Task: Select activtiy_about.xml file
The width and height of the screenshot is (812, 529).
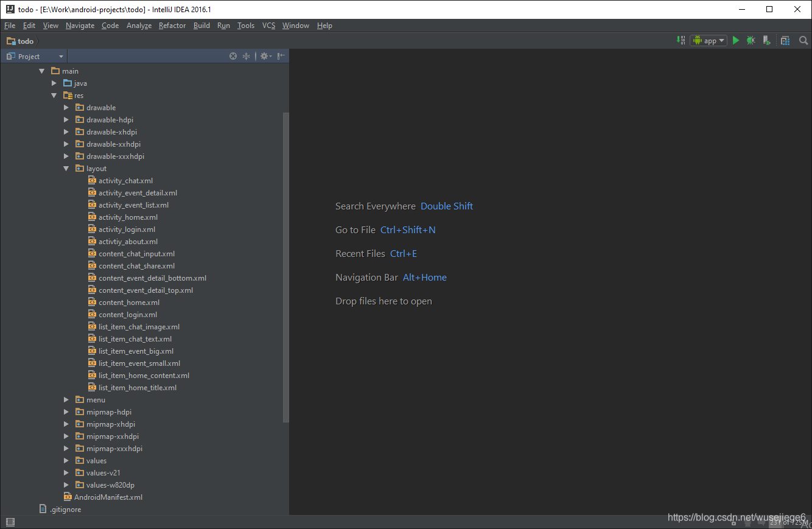Action: (x=128, y=242)
